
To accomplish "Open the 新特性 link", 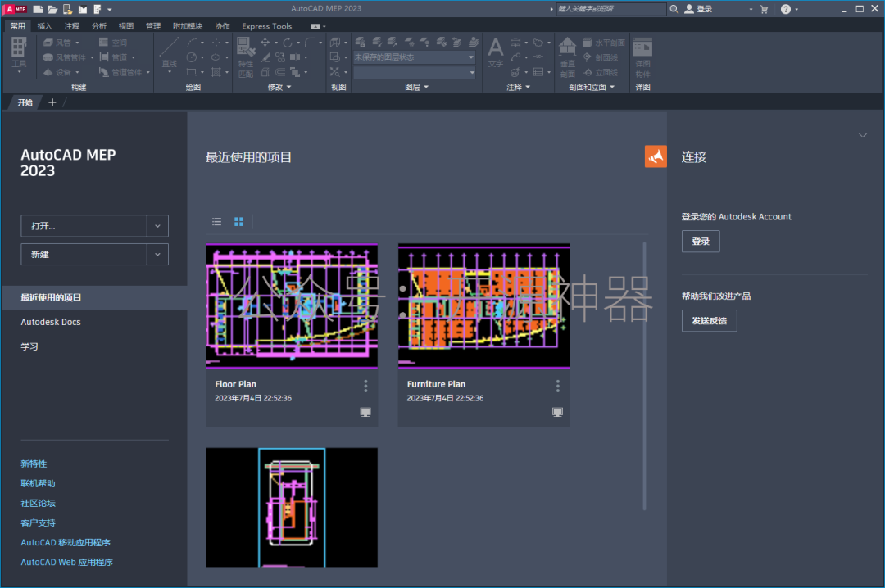I will click(34, 464).
